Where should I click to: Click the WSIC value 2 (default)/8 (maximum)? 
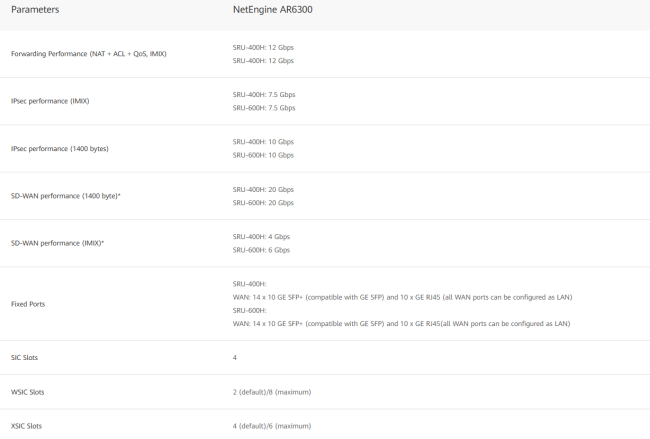click(x=272, y=392)
